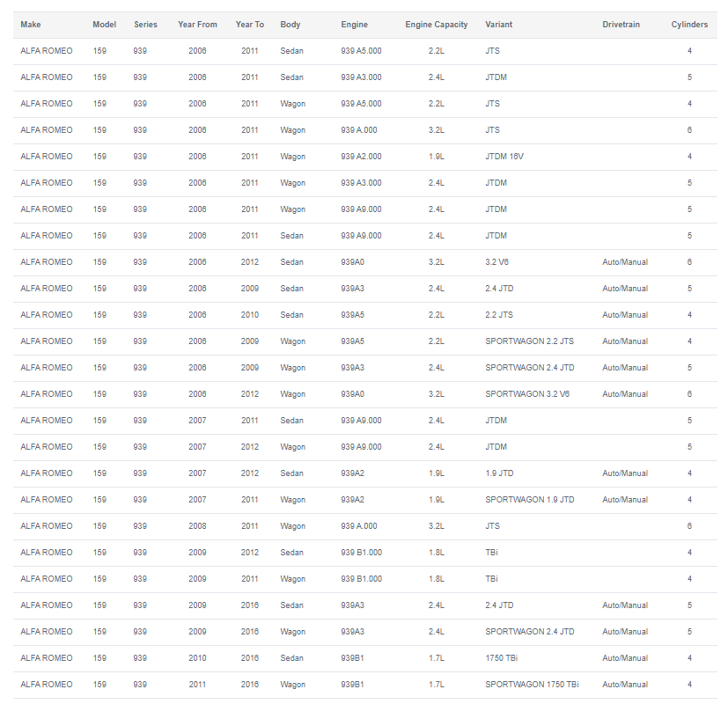Viewport: 728px width, 704px height.
Task: Click Year To value 2010
Action: pyautogui.click(x=250, y=315)
